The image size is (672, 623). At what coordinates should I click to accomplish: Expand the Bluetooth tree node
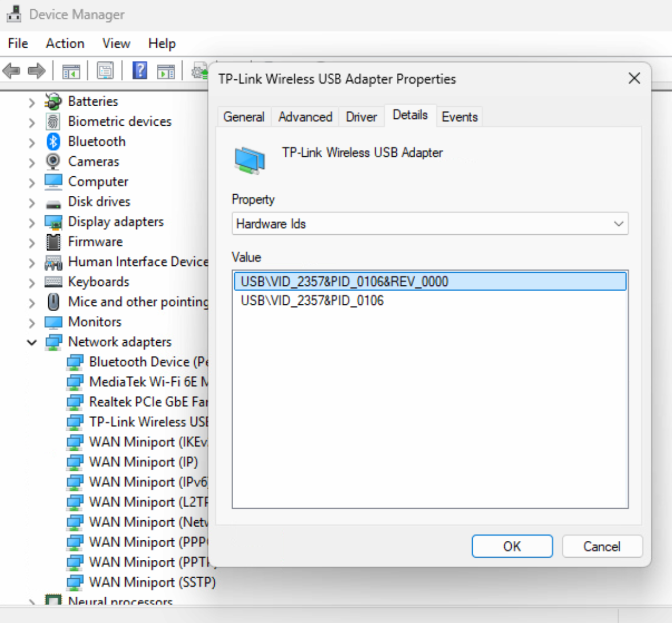click(32, 142)
